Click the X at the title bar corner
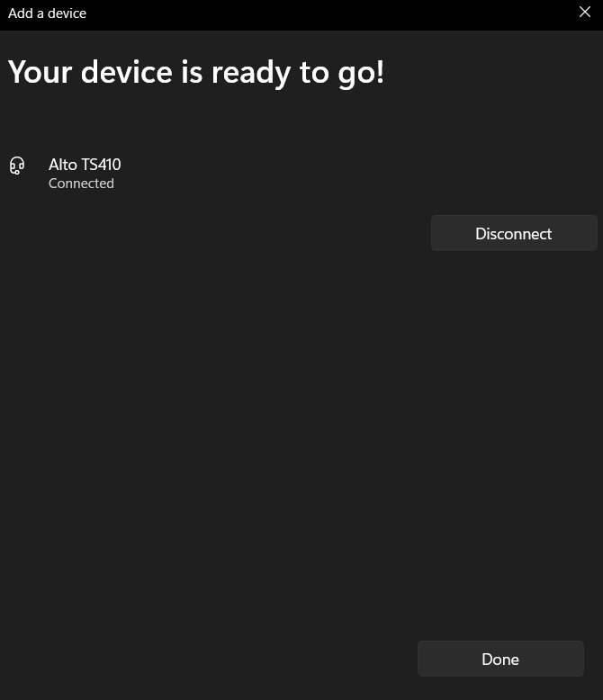Screen dimensions: 603x700 [x=585, y=12]
